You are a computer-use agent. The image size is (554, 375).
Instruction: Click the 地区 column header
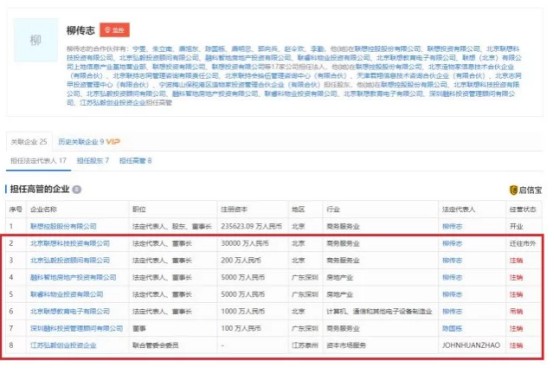(298, 209)
